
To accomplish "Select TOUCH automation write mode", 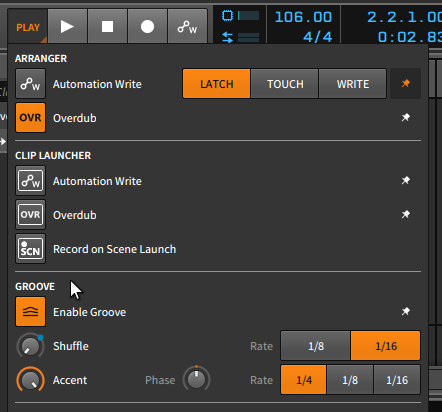I will tap(285, 84).
